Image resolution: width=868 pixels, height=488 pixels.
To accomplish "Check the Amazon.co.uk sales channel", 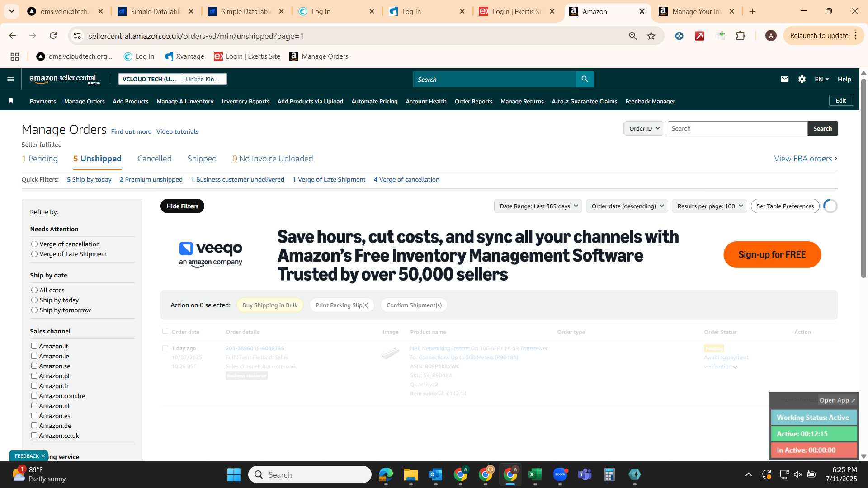I will pyautogui.click(x=34, y=435).
